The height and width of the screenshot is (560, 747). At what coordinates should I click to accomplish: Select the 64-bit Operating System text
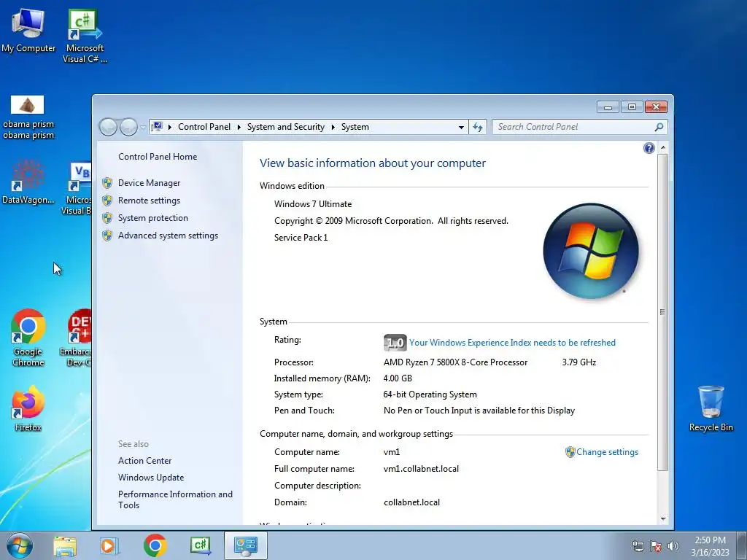click(x=430, y=394)
